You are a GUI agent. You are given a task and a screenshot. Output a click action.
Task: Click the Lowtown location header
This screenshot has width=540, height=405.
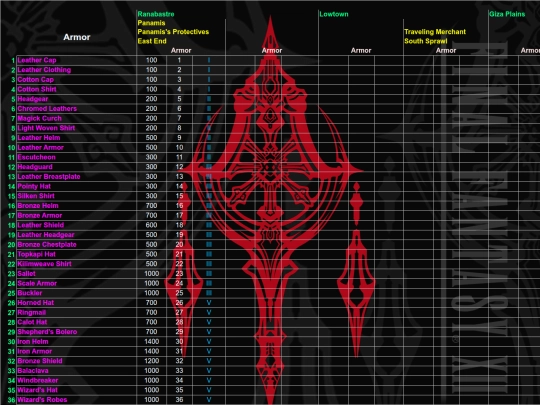[x=334, y=14]
